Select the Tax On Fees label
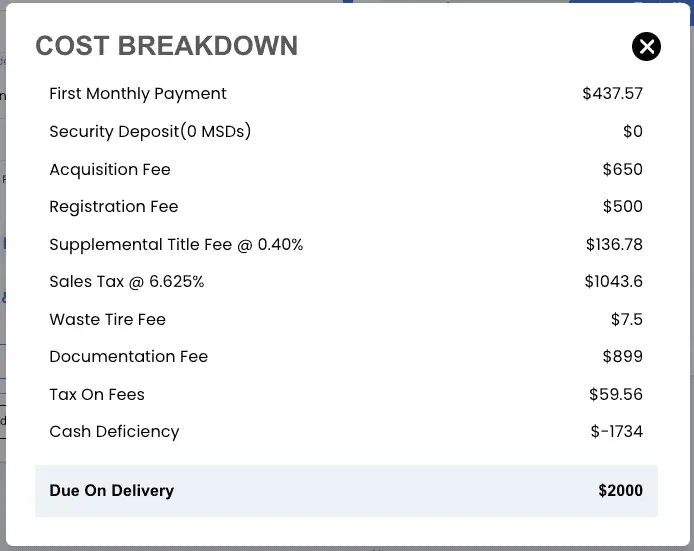Image resolution: width=694 pixels, height=551 pixels. (97, 394)
